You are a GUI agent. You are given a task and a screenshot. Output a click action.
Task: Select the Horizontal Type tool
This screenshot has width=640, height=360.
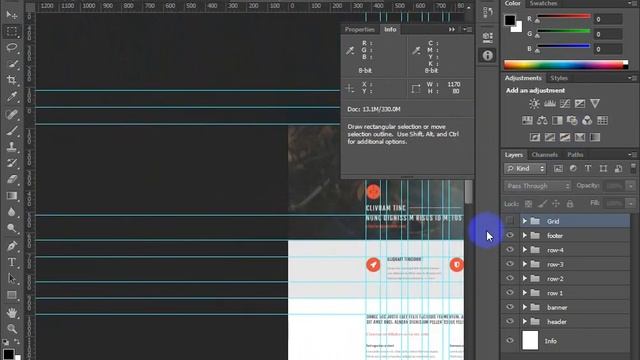[11, 262]
